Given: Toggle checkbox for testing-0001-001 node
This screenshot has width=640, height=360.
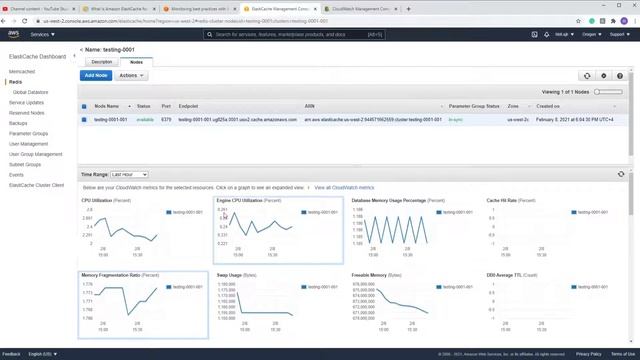Looking at the screenshot, I should pyautogui.click(x=84, y=120).
